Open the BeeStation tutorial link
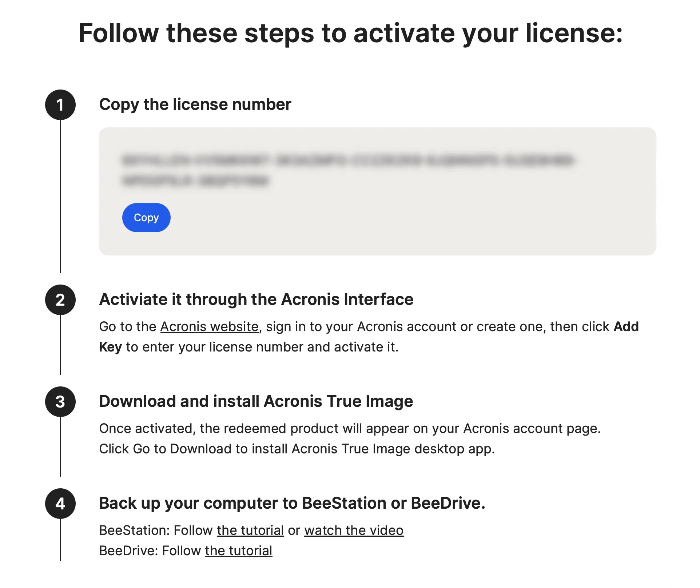Viewport: 700px width, 588px height. 250,531
